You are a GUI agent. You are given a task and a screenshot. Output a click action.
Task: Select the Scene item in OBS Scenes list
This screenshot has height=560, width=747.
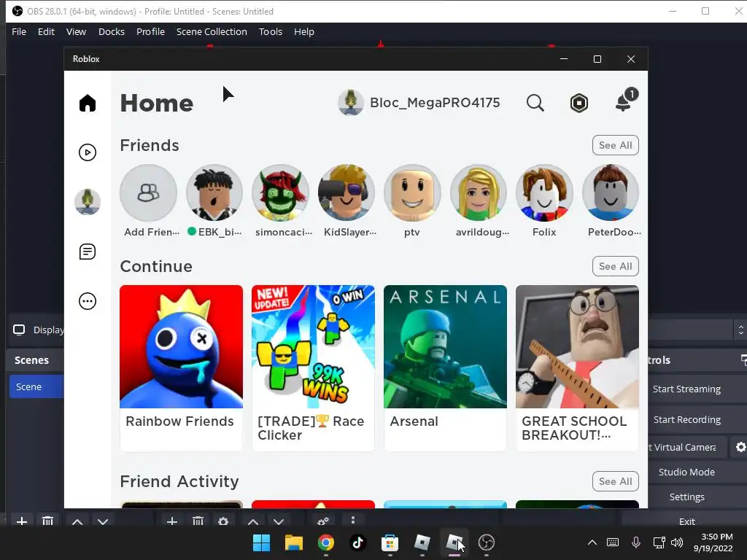pyautogui.click(x=36, y=386)
